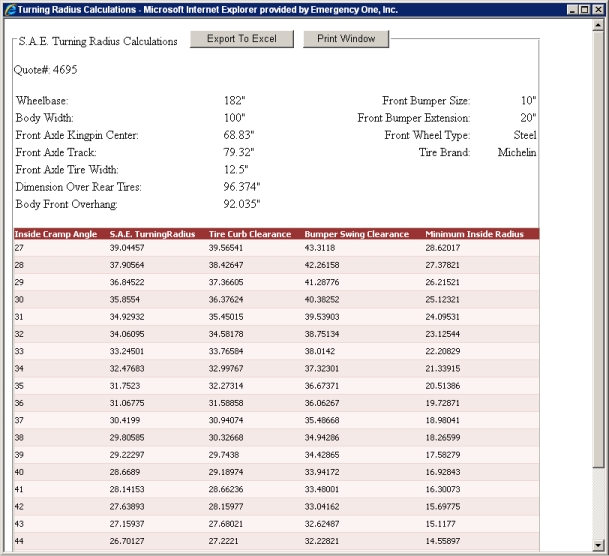609x556 pixels.
Task: Click the Minimum Inside Radius column header
Action: (x=474, y=234)
